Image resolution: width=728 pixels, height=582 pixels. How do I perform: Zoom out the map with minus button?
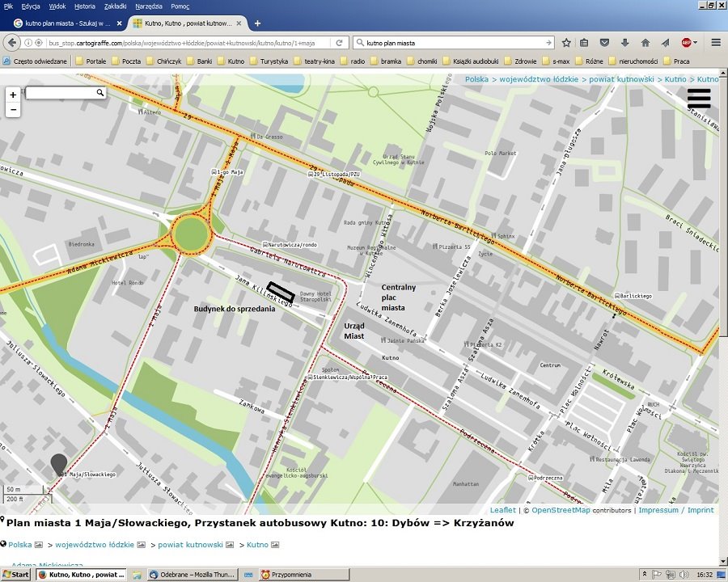[13, 110]
